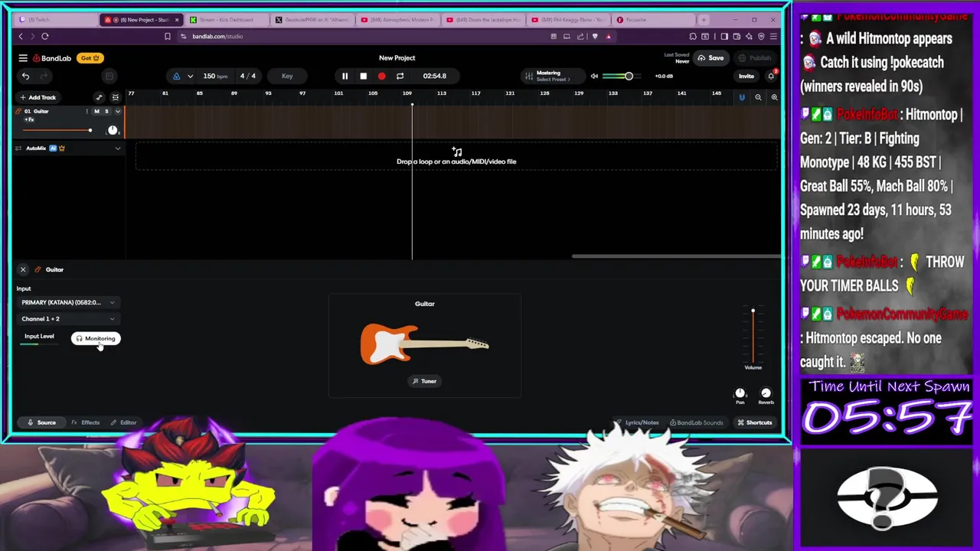The width and height of the screenshot is (980, 551).
Task: Edit the 150 bpm tempo field
Action: 214,76
